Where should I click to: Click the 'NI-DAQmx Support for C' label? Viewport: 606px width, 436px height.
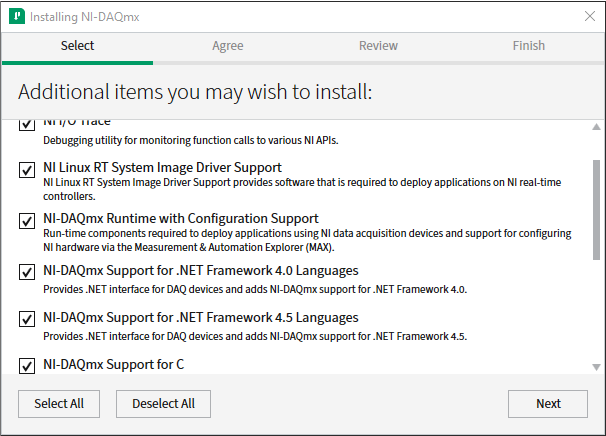coord(114,364)
